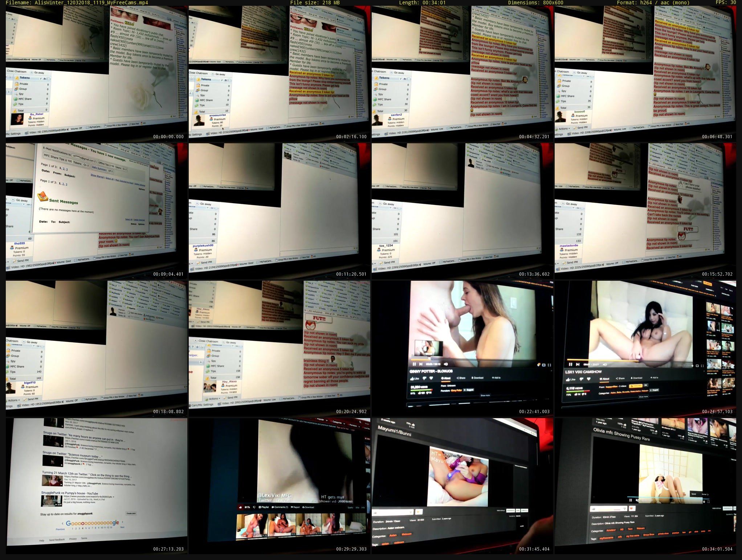Click the Like thumbs-up icon in 00:22:41 frame
This screenshot has width=742, height=560.
coord(412,378)
